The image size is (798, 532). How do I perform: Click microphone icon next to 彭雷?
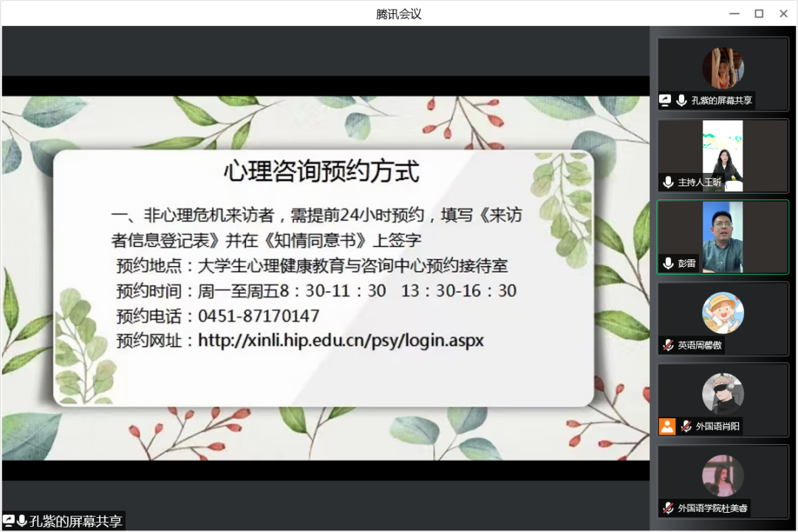(669, 263)
